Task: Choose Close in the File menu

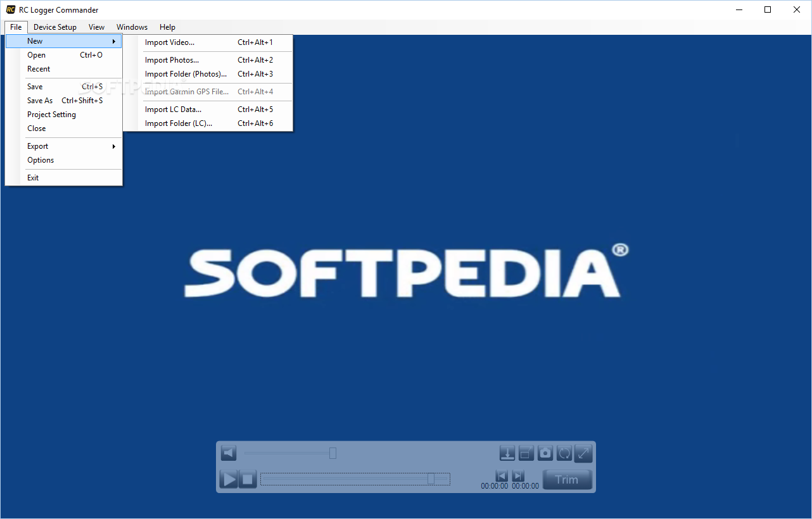Action: click(x=64, y=128)
